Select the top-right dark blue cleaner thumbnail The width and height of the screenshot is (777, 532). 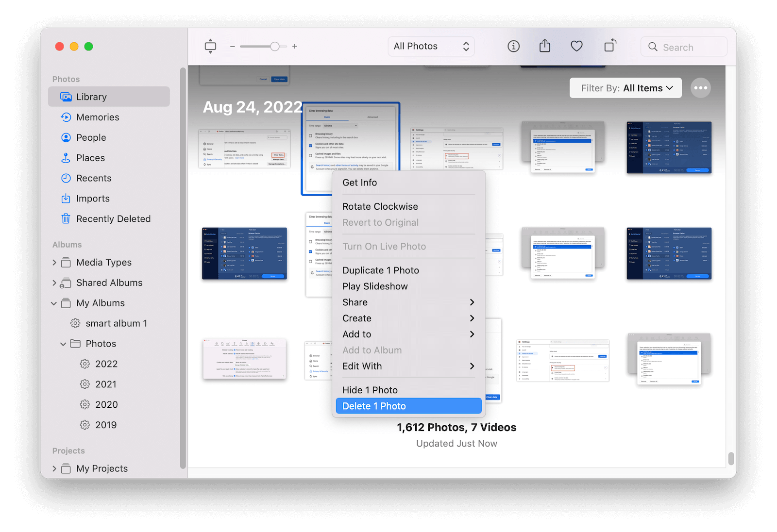point(669,148)
